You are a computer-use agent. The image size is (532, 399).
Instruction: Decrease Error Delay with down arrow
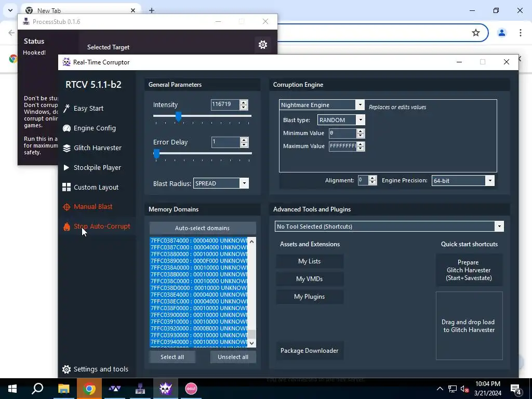(244, 144)
